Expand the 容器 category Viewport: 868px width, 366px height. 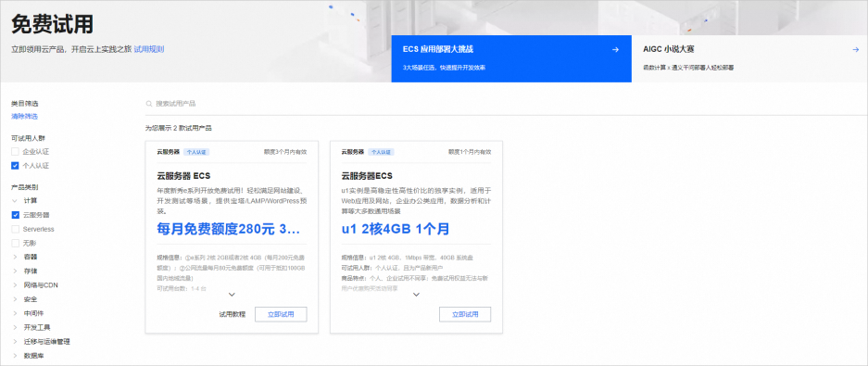(x=15, y=257)
